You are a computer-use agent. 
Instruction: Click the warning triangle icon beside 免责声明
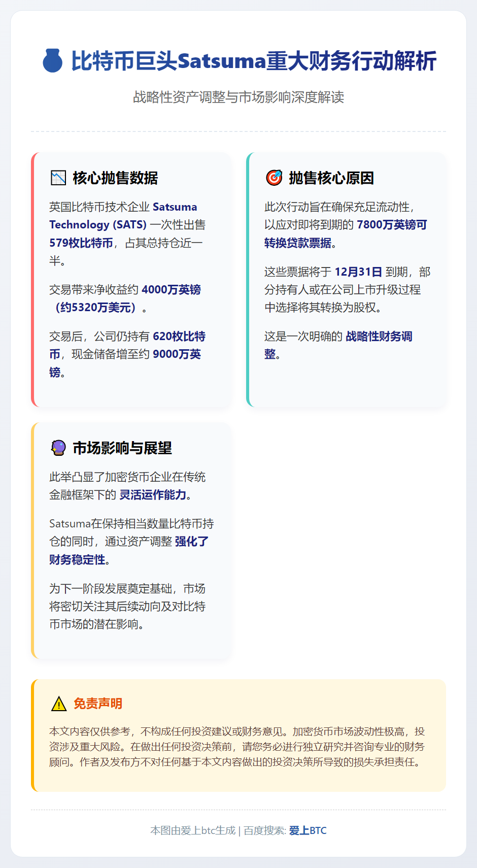point(59,704)
